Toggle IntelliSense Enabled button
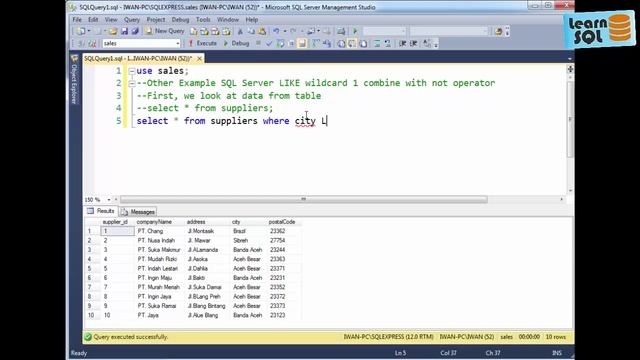This screenshot has height=360, width=640. (x=302, y=43)
